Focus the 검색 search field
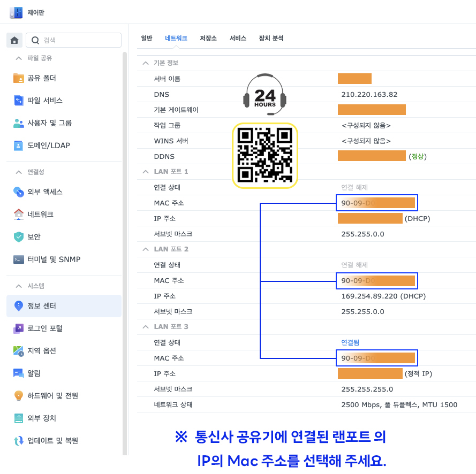 point(73,40)
